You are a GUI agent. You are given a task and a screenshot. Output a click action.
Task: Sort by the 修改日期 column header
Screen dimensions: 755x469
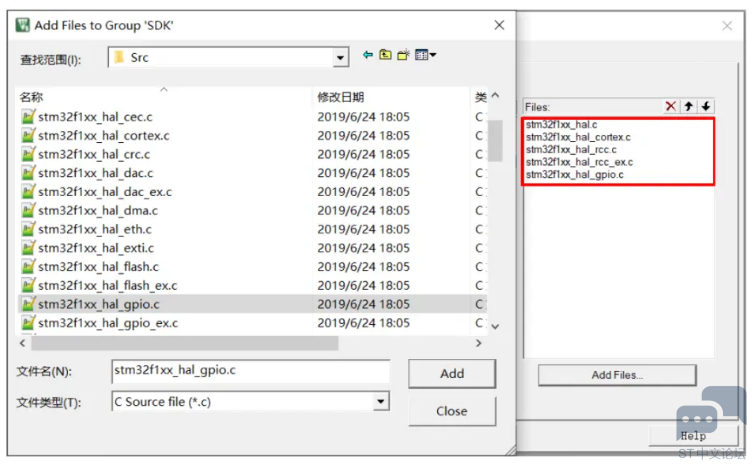(340, 97)
